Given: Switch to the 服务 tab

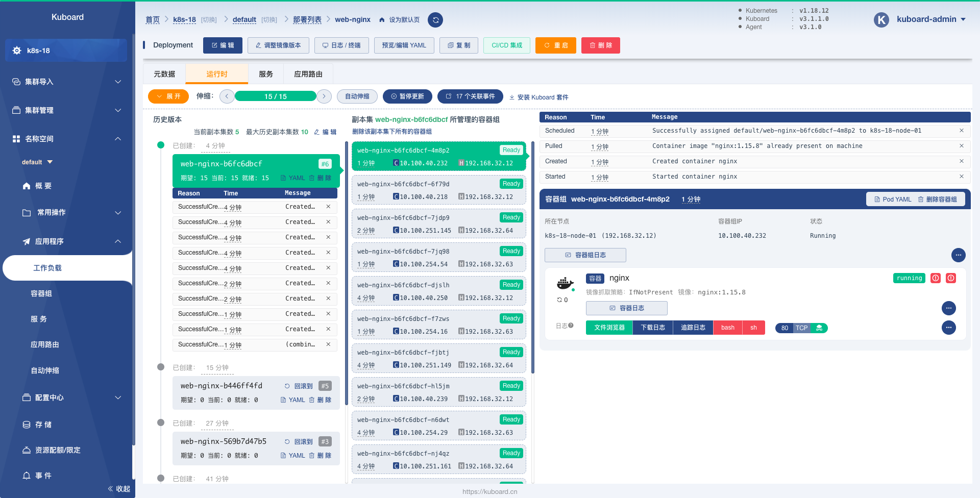Looking at the screenshot, I should coord(266,74).
